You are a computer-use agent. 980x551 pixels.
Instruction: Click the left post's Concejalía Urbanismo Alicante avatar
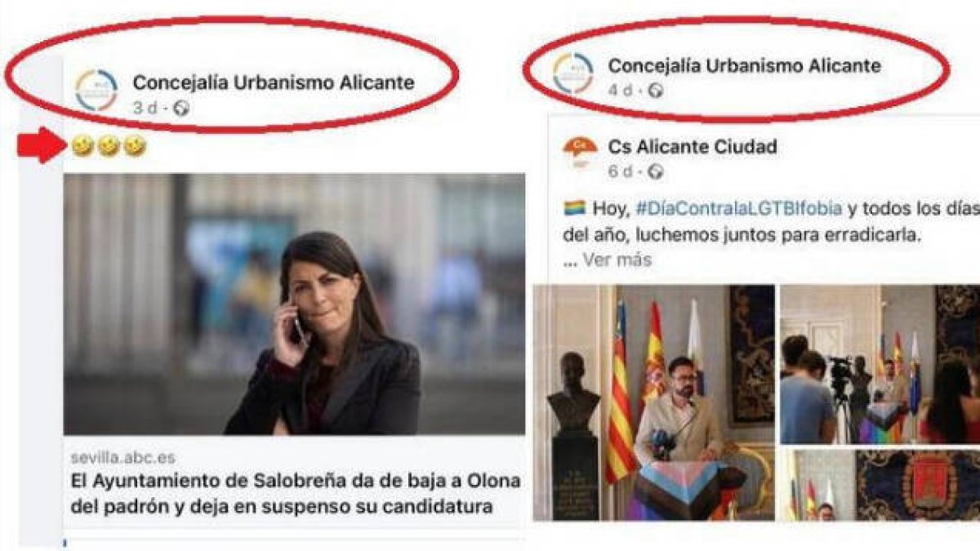click(x=96, y=91)
